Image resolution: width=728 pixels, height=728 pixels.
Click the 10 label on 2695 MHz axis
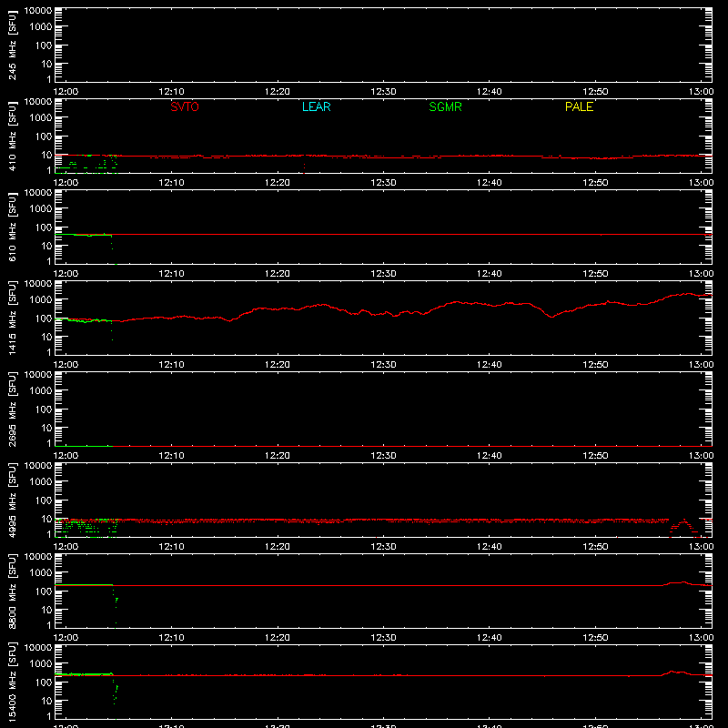[46, 428]
